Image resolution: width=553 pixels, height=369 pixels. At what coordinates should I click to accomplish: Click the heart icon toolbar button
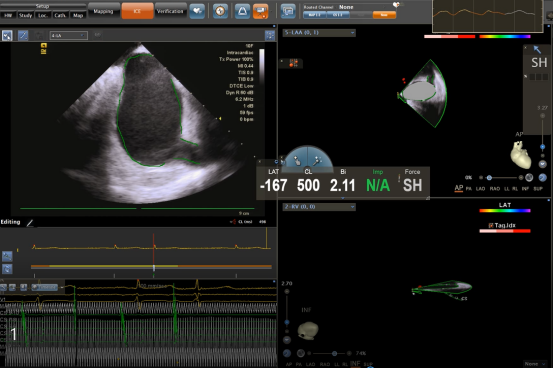coord(197,11)
